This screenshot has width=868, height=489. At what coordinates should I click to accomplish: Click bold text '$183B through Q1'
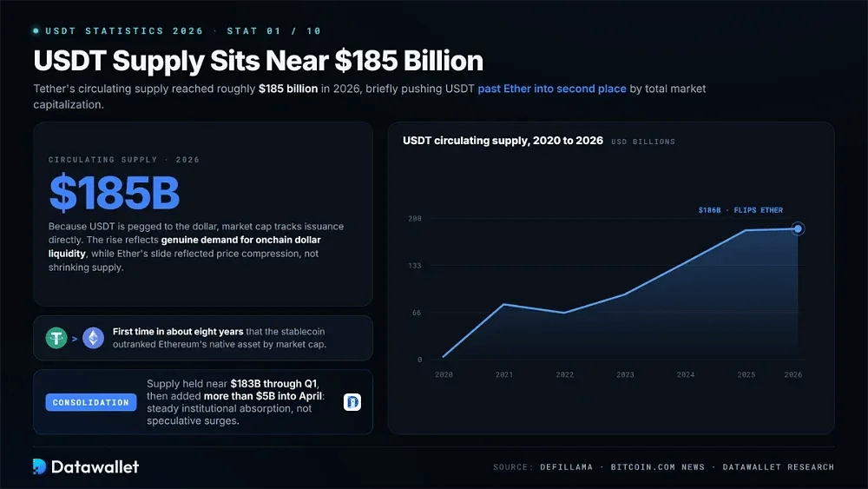(274, 384)
